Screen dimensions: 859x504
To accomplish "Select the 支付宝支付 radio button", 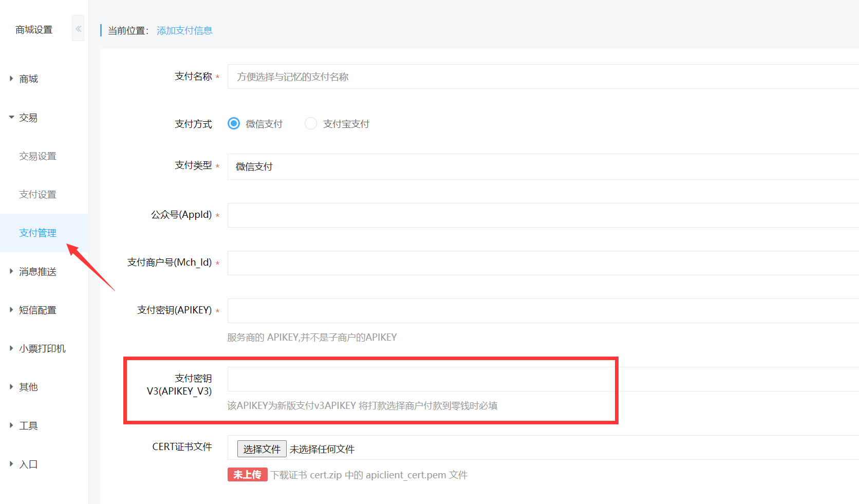I will click(311, 123).
